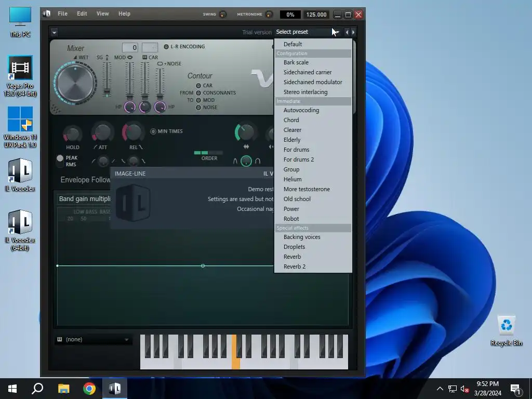
Task: Apply the Old school preset
Action: click(313, 199)
